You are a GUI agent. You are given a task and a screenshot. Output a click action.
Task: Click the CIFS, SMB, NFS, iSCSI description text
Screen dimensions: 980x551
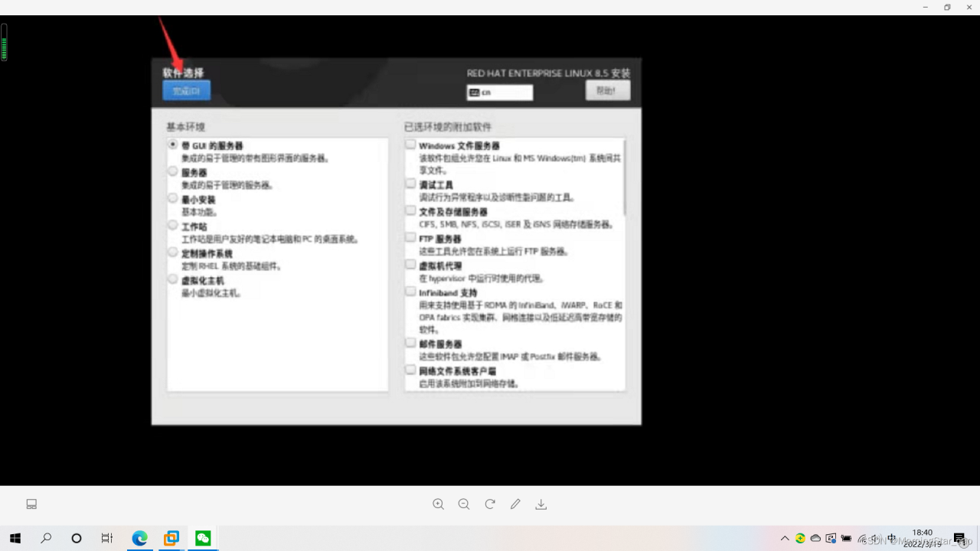517,225
